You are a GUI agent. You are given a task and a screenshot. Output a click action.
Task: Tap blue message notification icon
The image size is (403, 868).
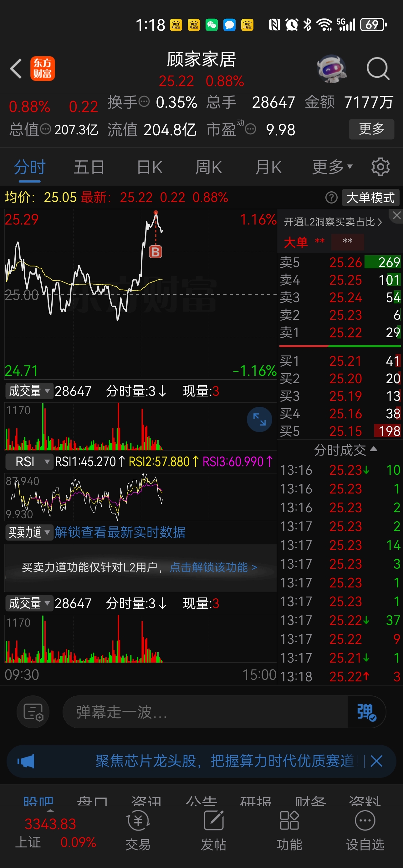[230, 25]
